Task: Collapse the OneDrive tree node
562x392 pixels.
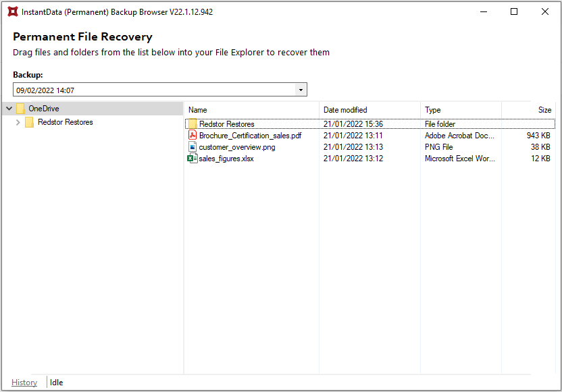Action: tap(9, 109)
